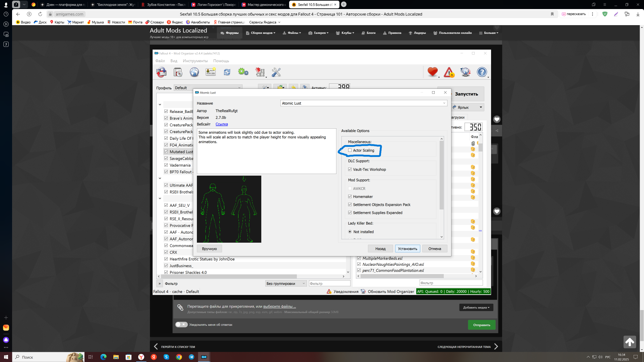Select the Not installed radio button
The width and height of the screenshot is (644, 362).
pos(350,232)
